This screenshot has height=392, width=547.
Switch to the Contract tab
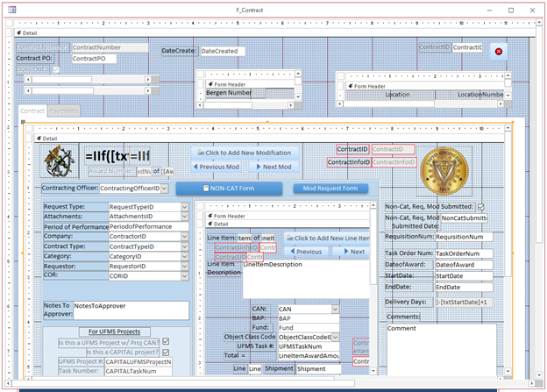point(32,110)
